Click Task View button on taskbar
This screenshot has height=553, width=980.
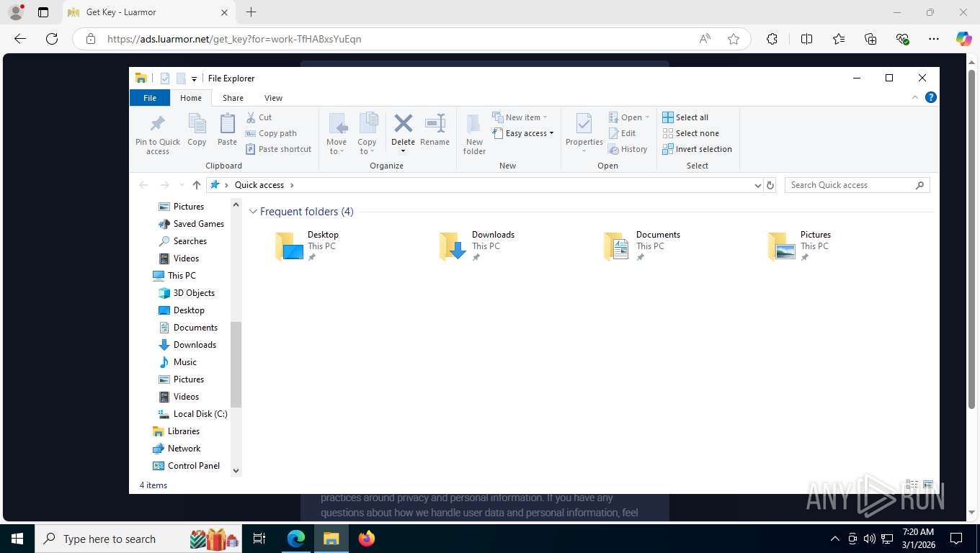259,539
